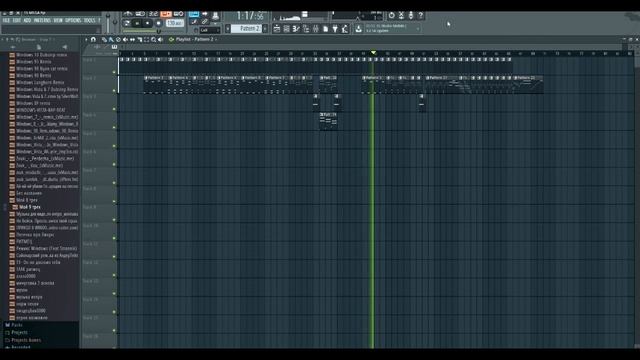Click the last shortcut toolbar icon
Image resolution: width=640 pixels, height=360 pixels.
(x=344, y=29)
